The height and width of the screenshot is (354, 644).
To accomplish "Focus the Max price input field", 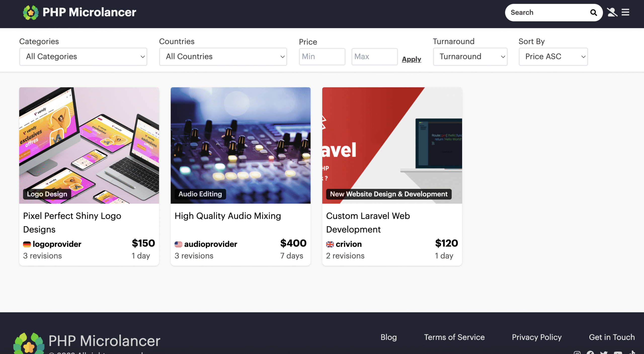I will [374, 57].
